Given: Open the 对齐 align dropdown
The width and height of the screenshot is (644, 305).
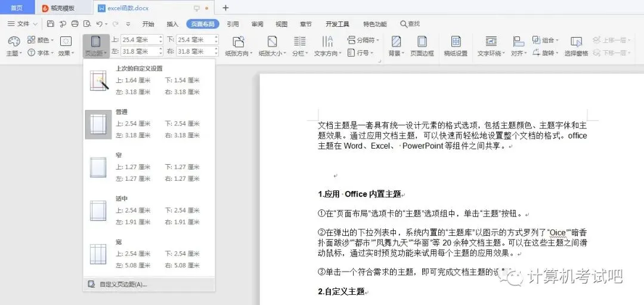Looking at the screenshot, I should (518, 45).
